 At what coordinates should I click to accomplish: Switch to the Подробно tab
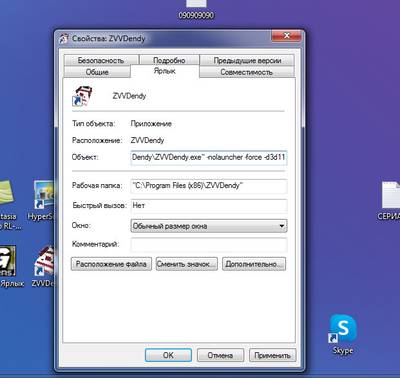pos(169,60)
